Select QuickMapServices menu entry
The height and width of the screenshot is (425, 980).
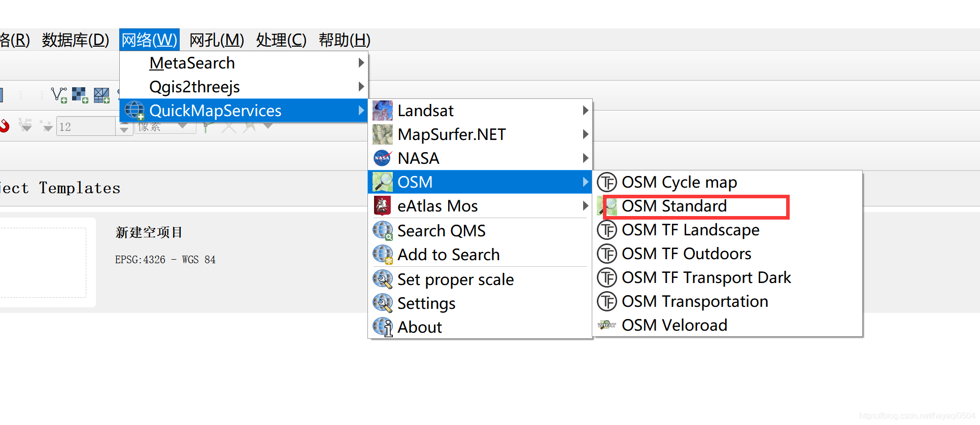244,111
